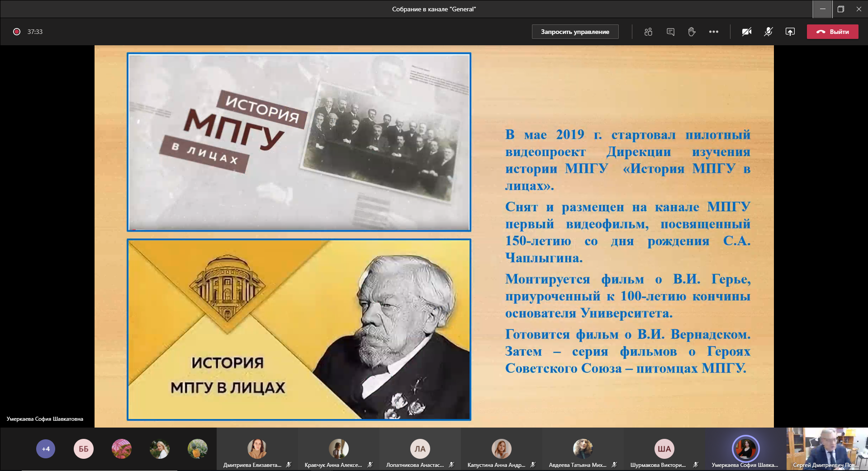Screen dimensions: 868x471
Task: Show the participants panel
Action: [648, 32]
